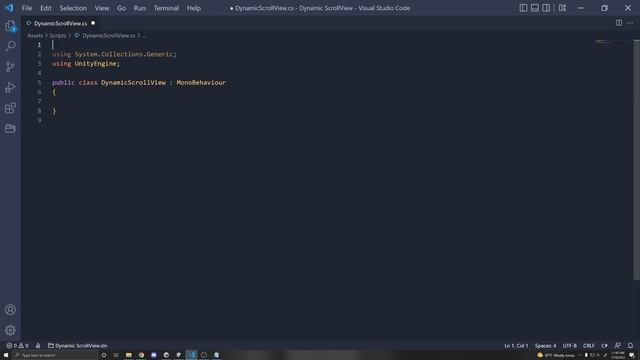Open the Customize Layout icon
Image resolution: width=640 pixels, height=360 pixels.
(x=562, y=8)
